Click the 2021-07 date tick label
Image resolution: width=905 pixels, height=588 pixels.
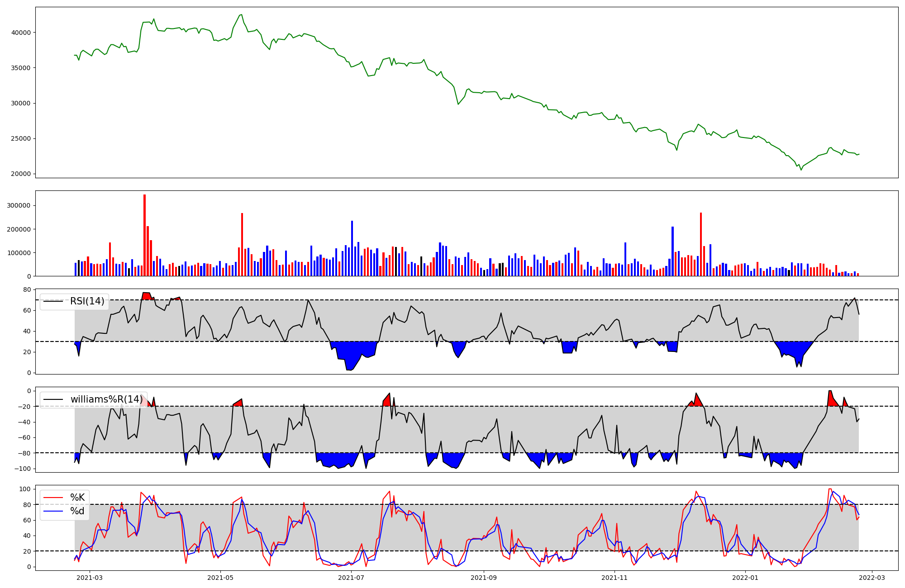[351, 578]
